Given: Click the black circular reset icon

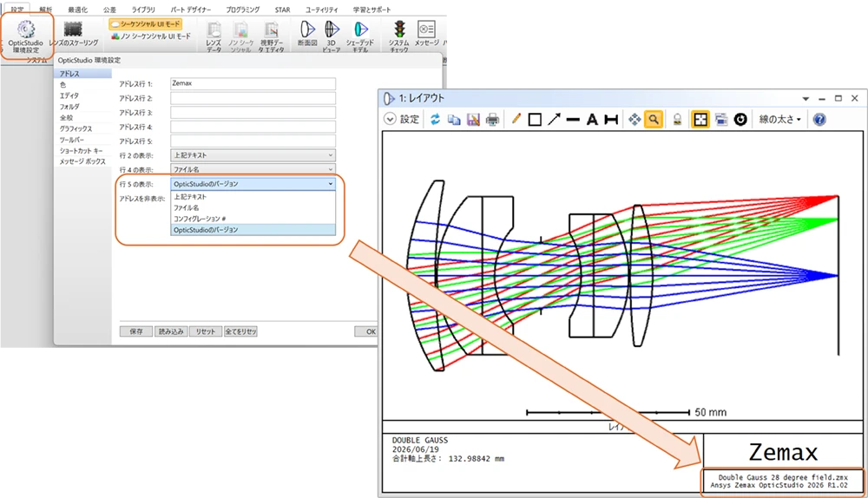Looking at the screenshot, I should click(x=740, y=119).
